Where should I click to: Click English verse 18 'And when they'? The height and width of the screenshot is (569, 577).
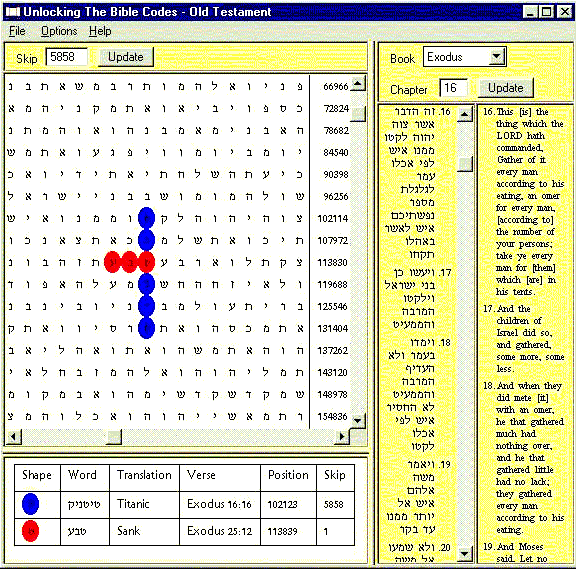(529, 386)
